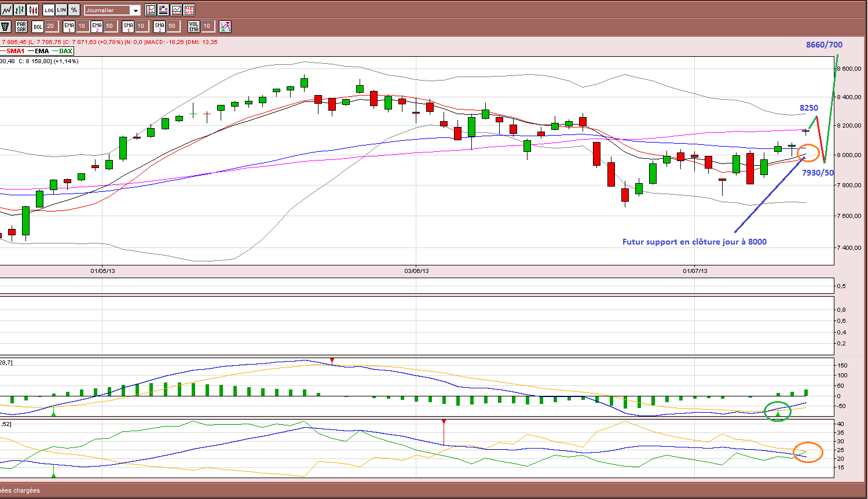Click the SMA1 legend entry
Image resolution: width=868 pixels, height=499 pixels.
[13, 51]
